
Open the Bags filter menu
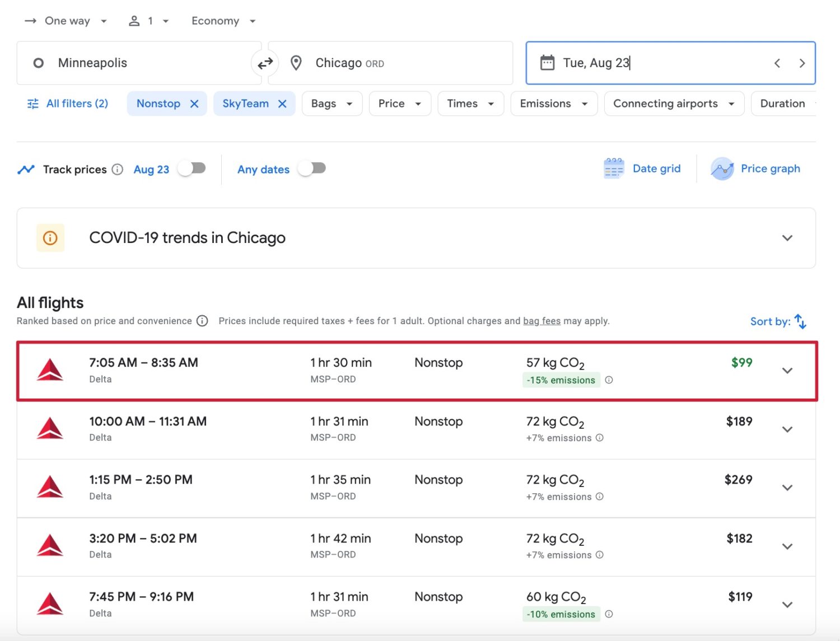[332, 104]
